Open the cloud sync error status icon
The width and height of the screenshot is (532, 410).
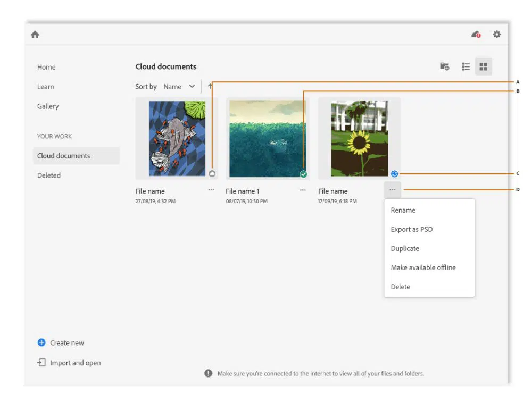[476, 35]
